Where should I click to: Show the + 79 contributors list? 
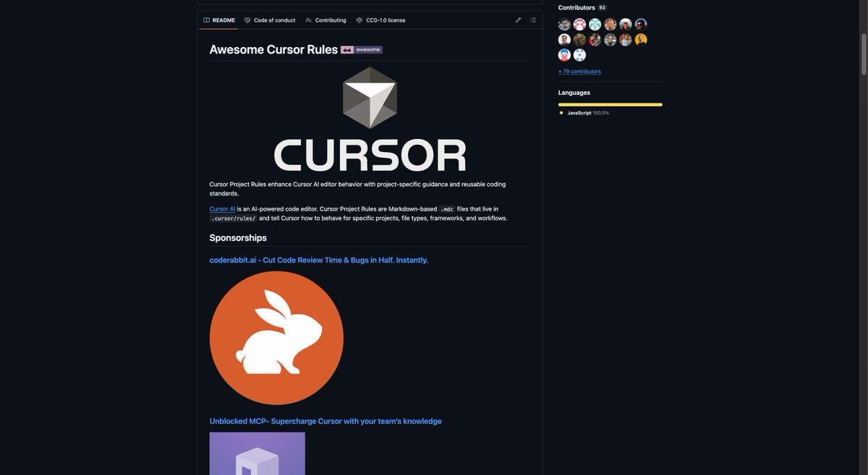(579, 72)
